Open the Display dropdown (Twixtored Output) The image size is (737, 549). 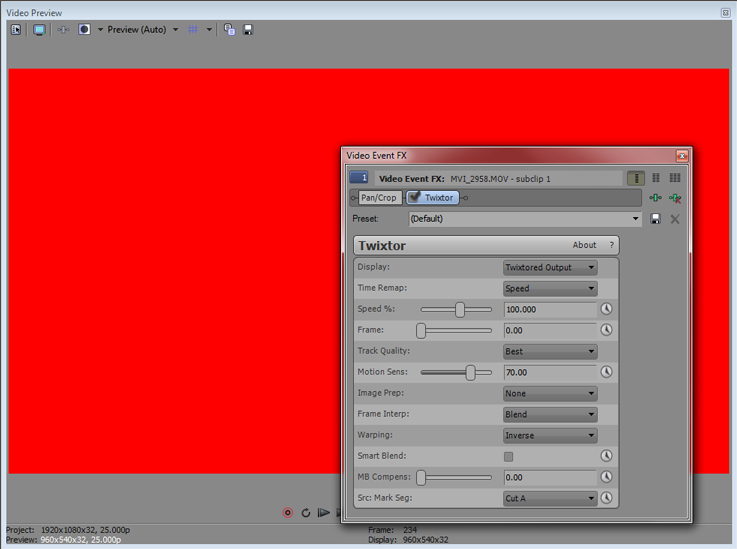(549, 268)
